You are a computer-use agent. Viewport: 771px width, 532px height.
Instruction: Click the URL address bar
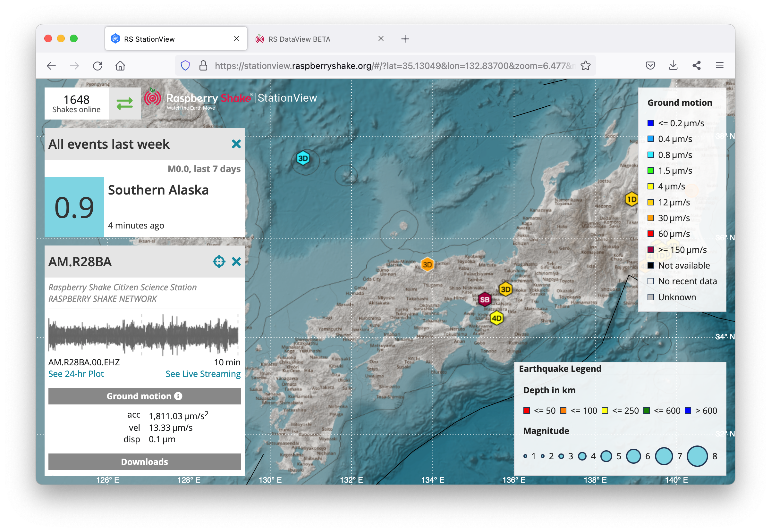tap(385, 66)
